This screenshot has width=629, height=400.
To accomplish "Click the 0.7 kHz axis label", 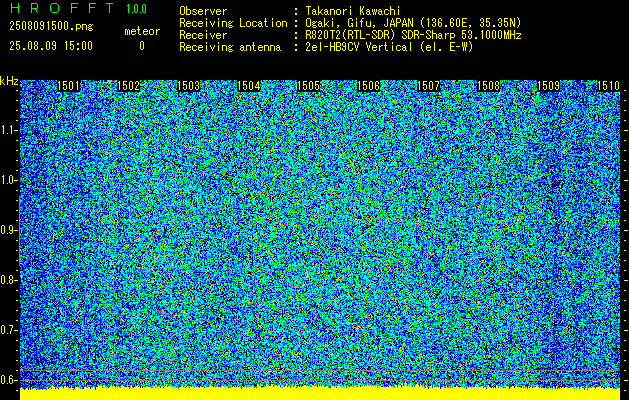I will [x=8, y=330].
